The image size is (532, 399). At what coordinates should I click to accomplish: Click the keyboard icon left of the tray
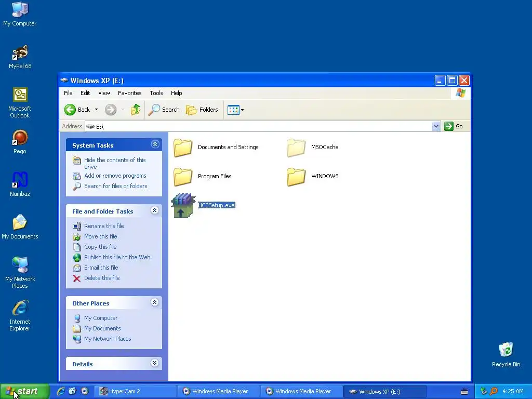(464, 392)
